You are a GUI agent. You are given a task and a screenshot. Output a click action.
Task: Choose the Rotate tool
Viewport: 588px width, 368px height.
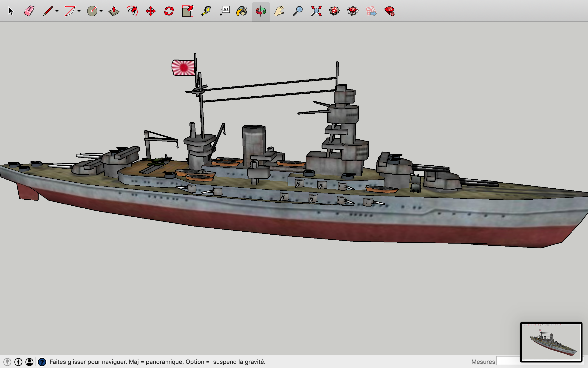pyautogui.click(x=169, y=11)
